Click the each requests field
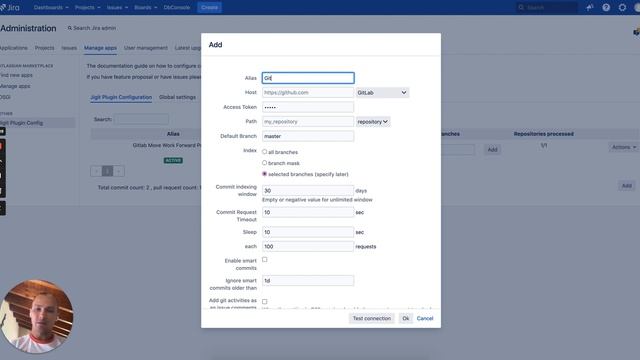The width and height of the screenshot is (640, 360). (308, 247)
